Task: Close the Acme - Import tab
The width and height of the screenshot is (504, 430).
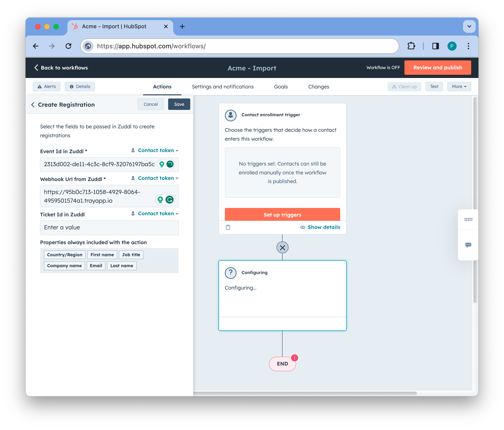Action: (166, 26)
